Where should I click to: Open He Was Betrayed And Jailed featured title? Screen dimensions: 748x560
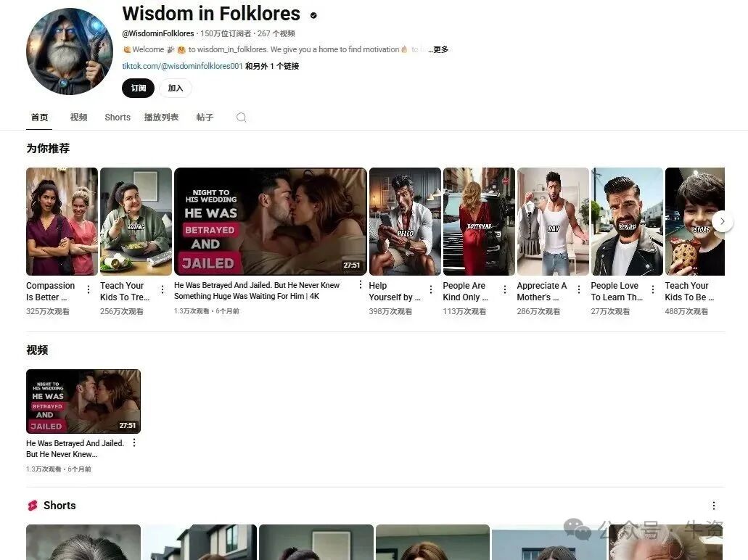(x=257, y=290)
